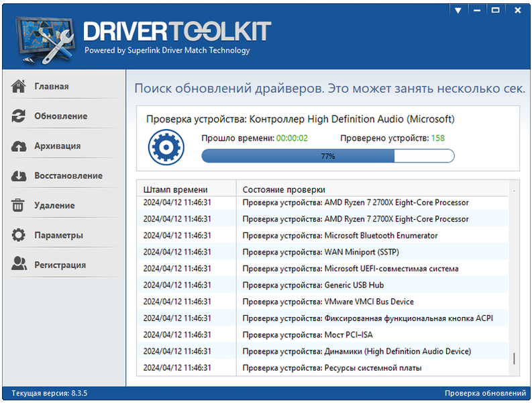Click the Штамп времени column header
The height and width of the screenshot is (403, 532).
187,189
